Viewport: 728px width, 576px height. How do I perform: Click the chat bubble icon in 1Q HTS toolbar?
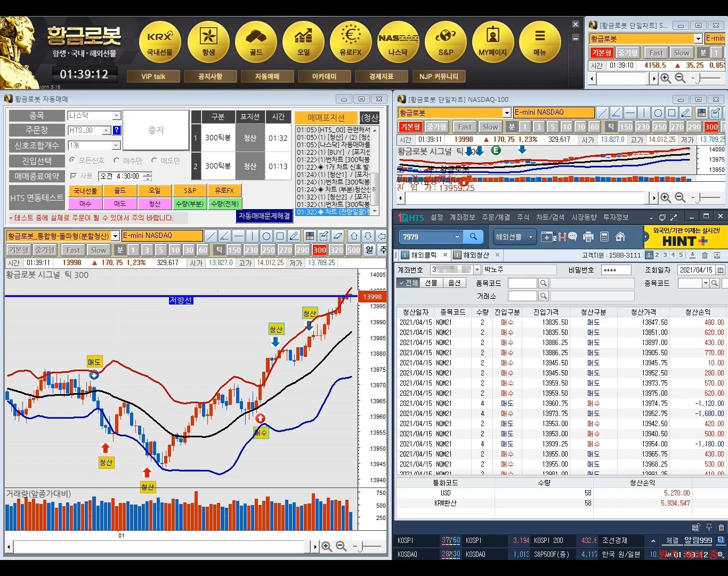coord(572,236)
